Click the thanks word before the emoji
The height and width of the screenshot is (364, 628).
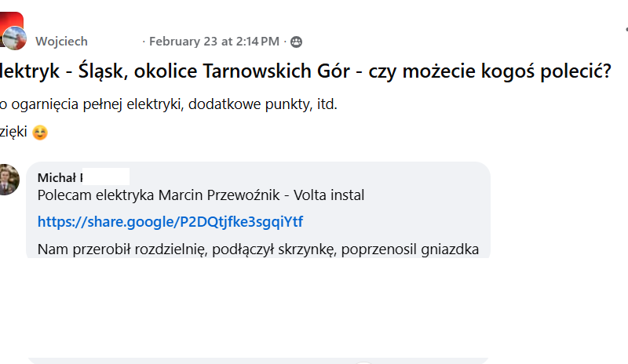13,133
